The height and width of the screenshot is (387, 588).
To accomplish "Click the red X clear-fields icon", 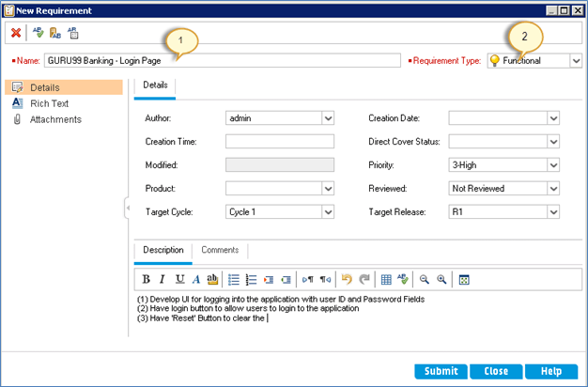I will (x=16, y=32).
